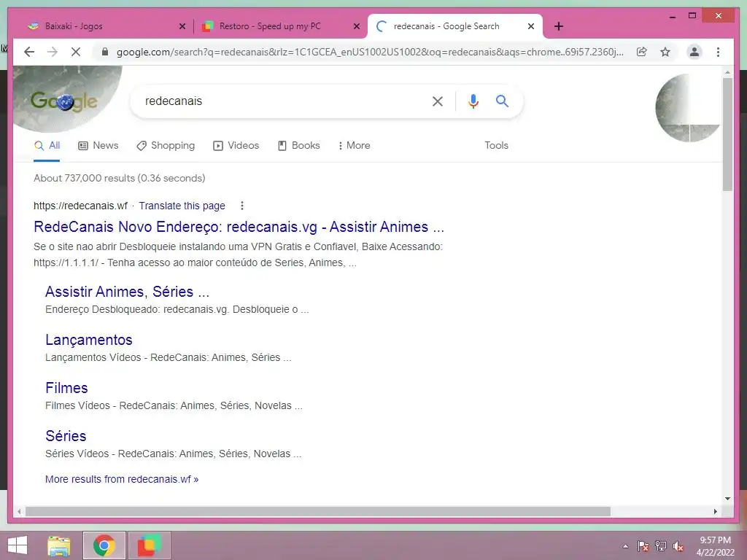Translate this page link
The image size is (747, 560).
[182, 206]
